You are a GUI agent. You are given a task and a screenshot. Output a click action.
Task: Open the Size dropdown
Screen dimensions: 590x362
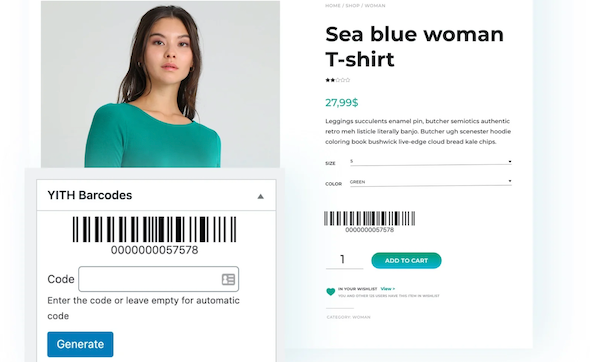430,162
